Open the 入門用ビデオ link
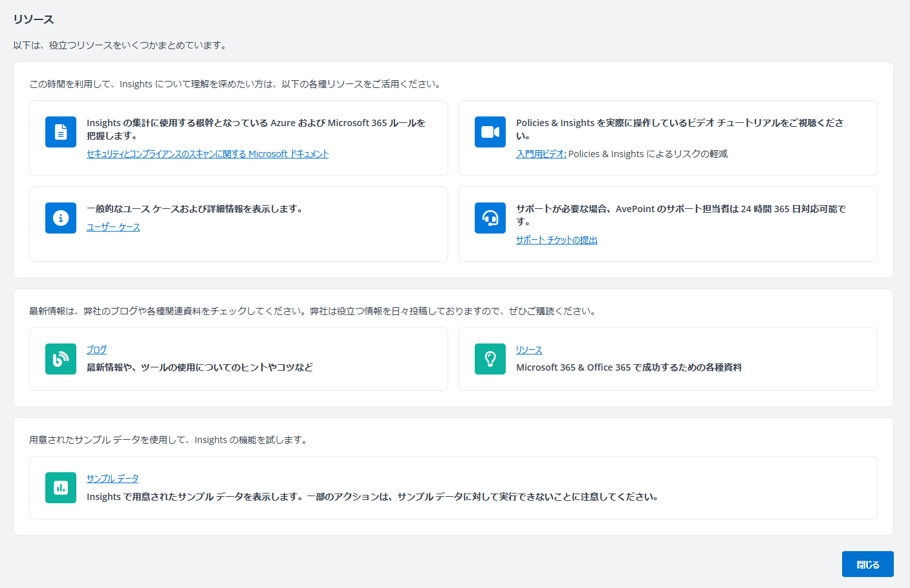Viewport: 910px width, 588px height. click(541, 154)
